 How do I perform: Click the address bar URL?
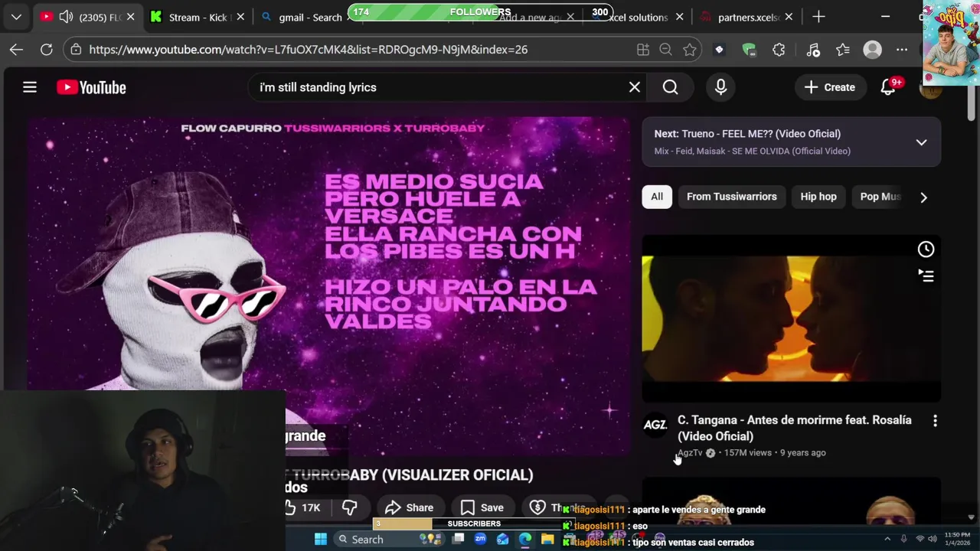pos(308,50)
